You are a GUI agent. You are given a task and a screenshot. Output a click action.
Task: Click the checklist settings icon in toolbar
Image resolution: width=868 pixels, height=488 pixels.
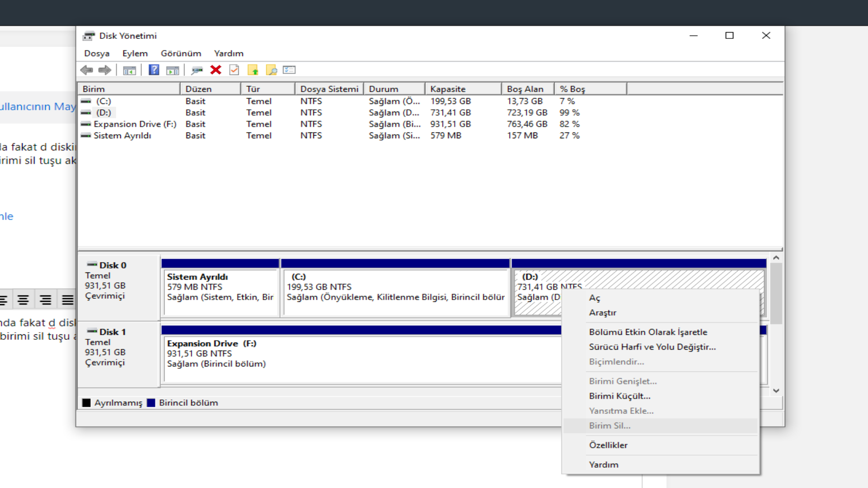(289, 70)
